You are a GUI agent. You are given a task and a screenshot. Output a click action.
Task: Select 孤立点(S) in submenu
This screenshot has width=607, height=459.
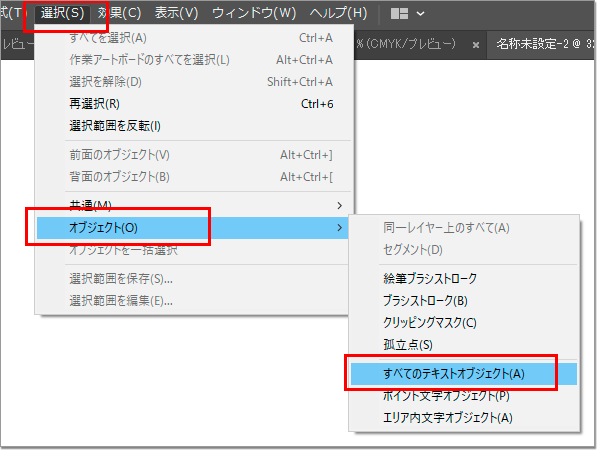[407, 345]
